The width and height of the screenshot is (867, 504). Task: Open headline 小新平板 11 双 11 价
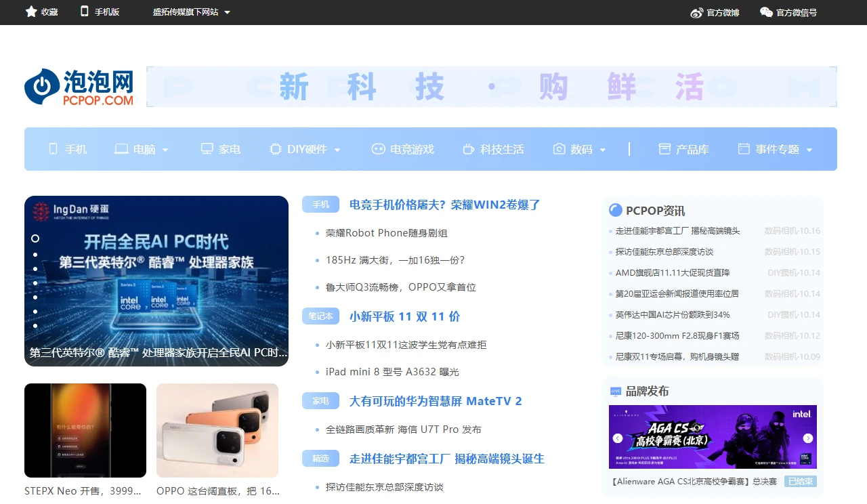click(404, 316)
